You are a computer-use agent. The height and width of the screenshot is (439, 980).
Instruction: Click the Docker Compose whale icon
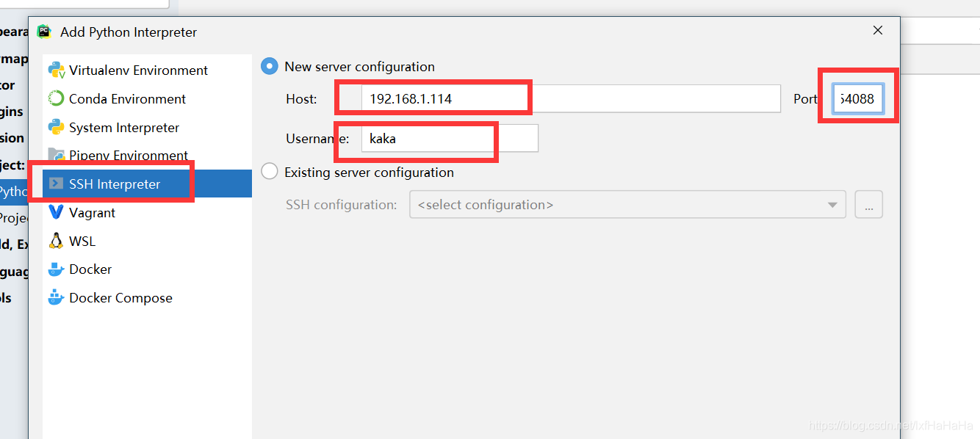click(56, 297)
